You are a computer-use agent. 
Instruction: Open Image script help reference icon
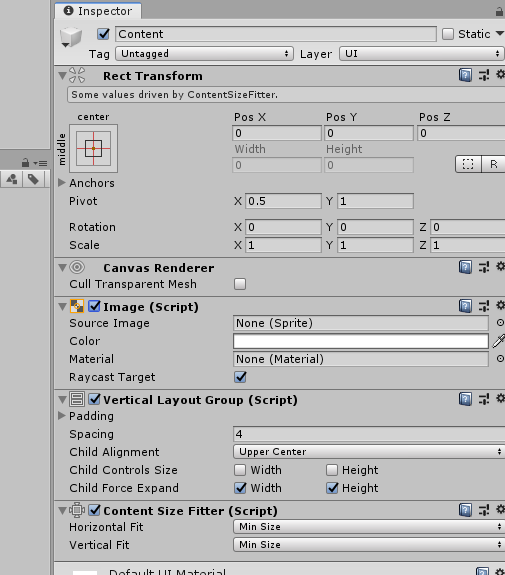coord(465,306)
